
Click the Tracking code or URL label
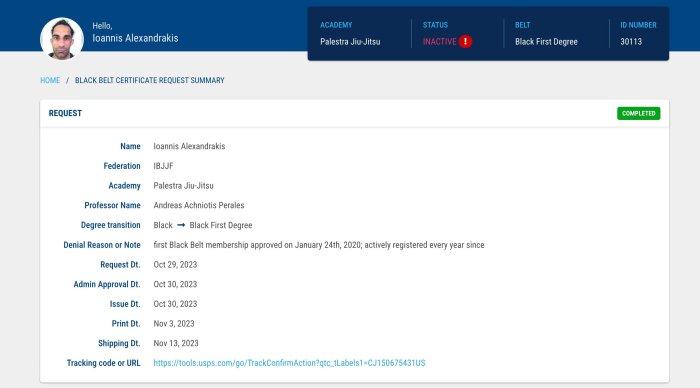pos(104,363)
